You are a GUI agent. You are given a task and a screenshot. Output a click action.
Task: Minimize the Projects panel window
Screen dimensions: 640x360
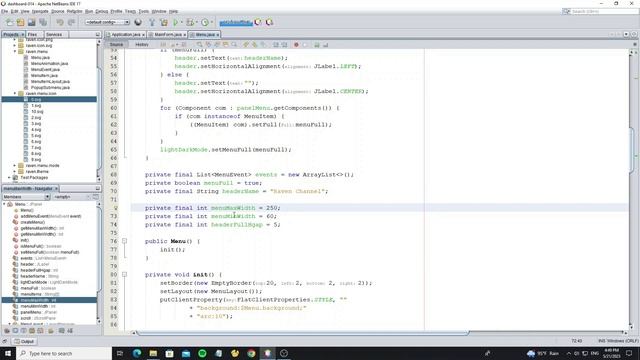point(98,35)
